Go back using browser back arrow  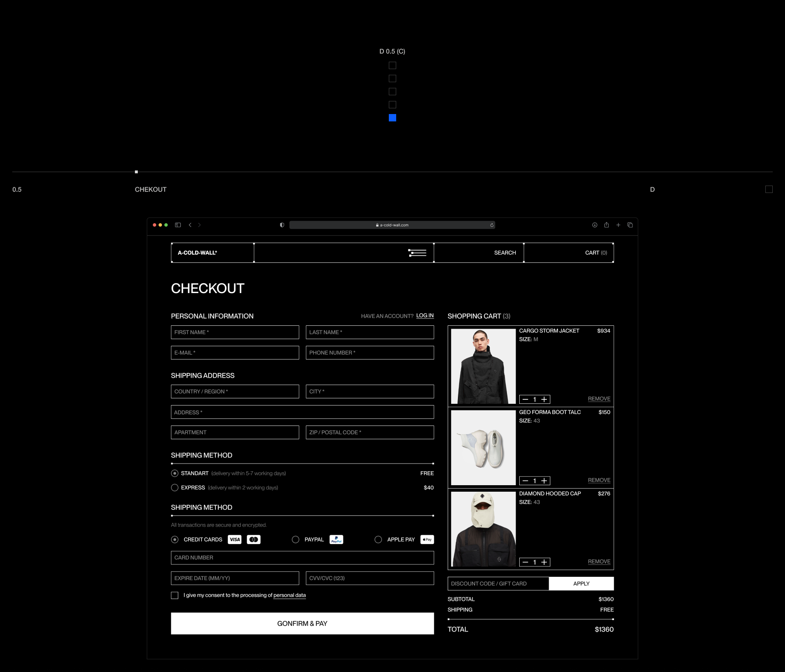(190, 225)
